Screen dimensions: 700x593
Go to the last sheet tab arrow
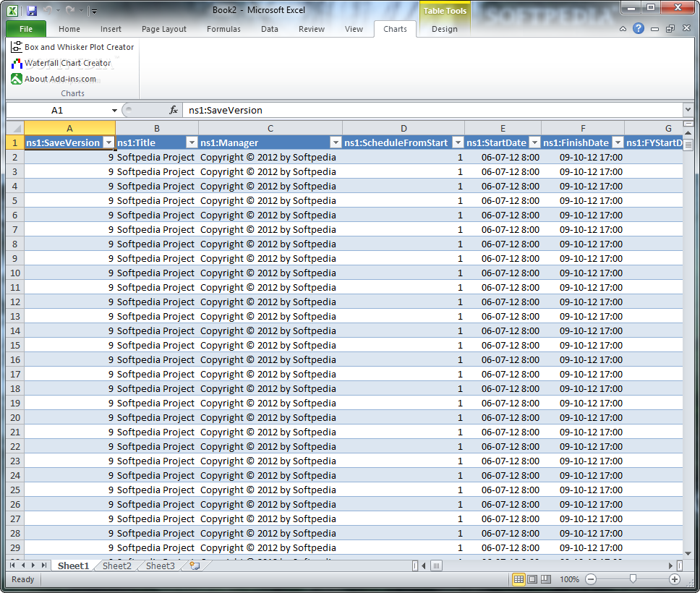(x=43, y=566)
